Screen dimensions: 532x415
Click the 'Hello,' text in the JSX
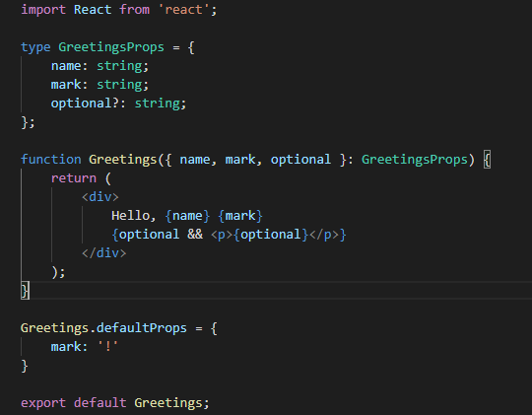134,216
